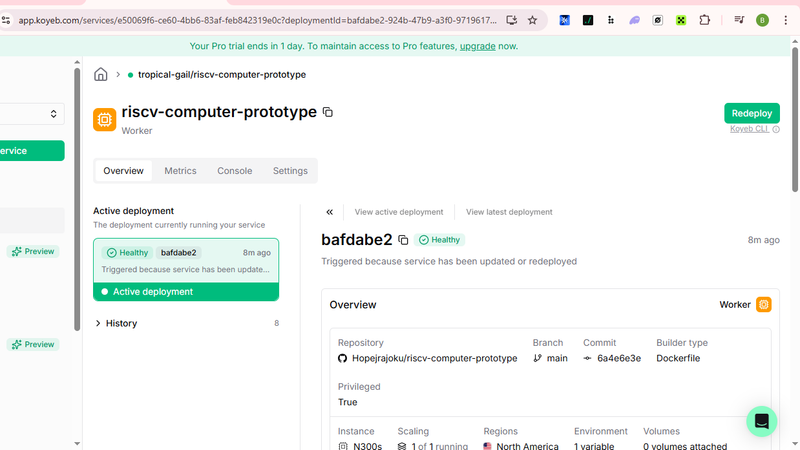Expand the History section
Image resolution: width=800 pixels, height=450 pixels.
[x=120, y=323]
